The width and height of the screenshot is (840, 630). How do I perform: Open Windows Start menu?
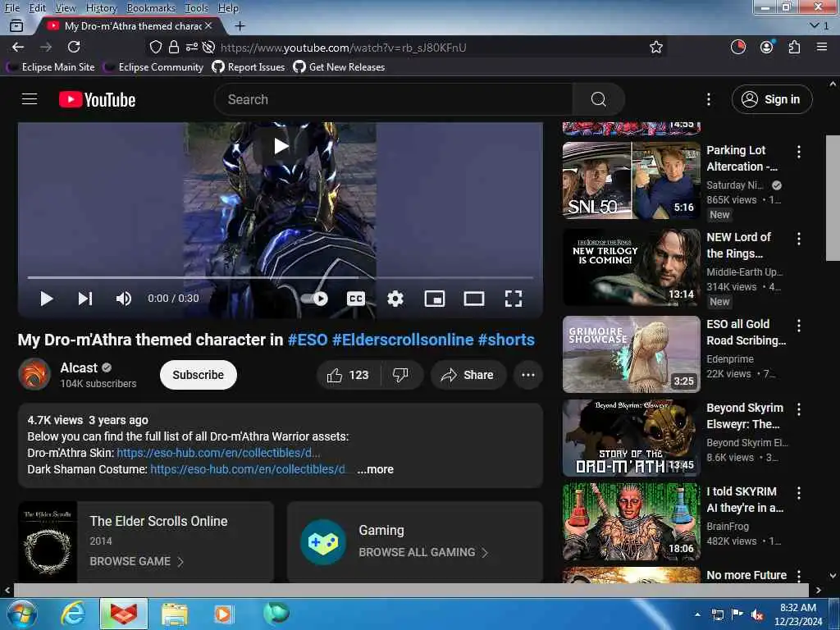tap(21, 614)
